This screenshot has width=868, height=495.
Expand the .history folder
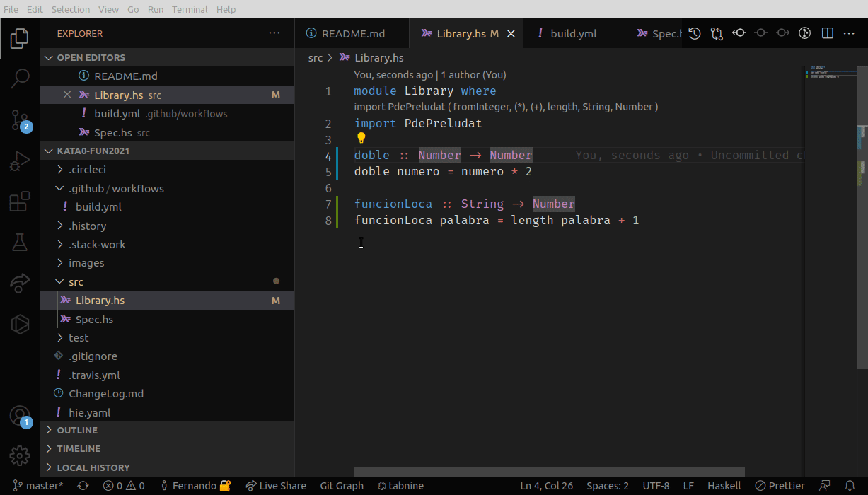pos(167,226)
